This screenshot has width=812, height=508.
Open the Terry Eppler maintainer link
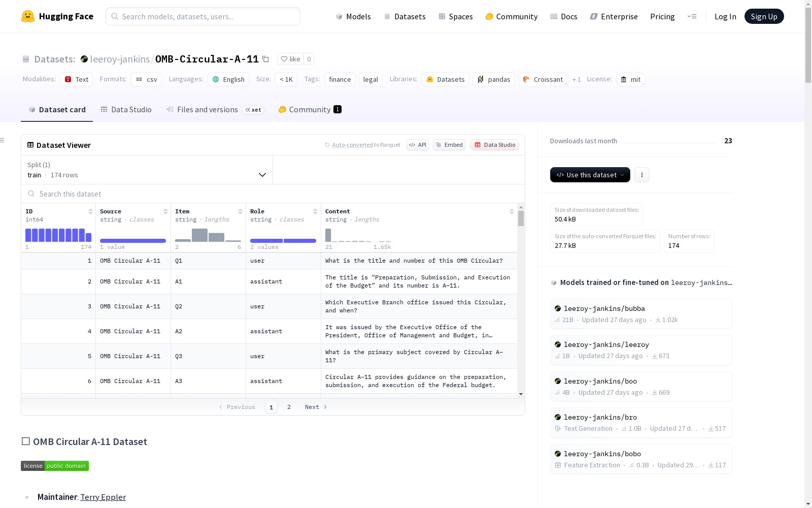pyautogui.click(x=103, y=497)
